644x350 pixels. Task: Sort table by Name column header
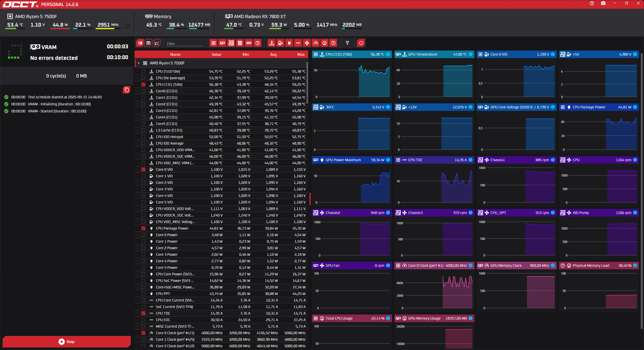pos(175,54)
